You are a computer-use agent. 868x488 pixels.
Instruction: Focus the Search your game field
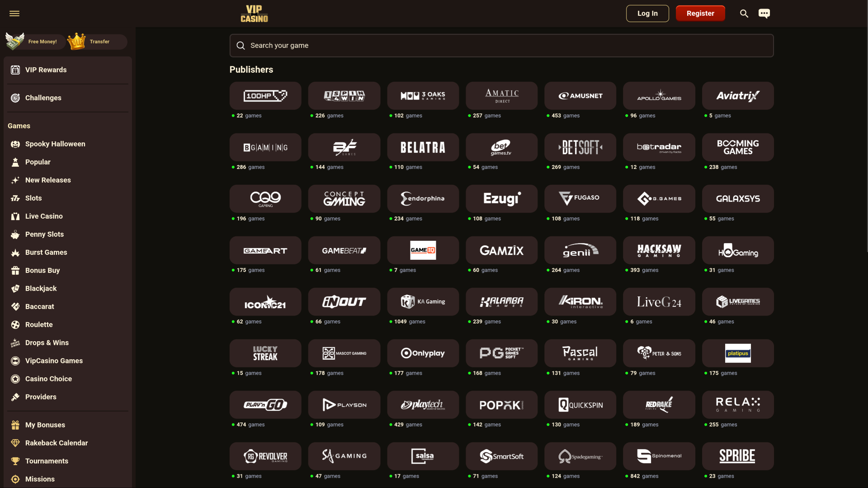501,46
